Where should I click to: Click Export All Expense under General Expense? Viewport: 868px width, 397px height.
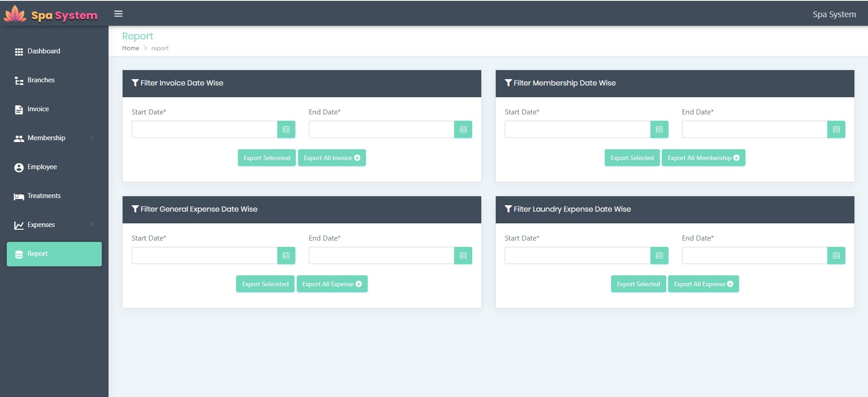pos(332,284)
